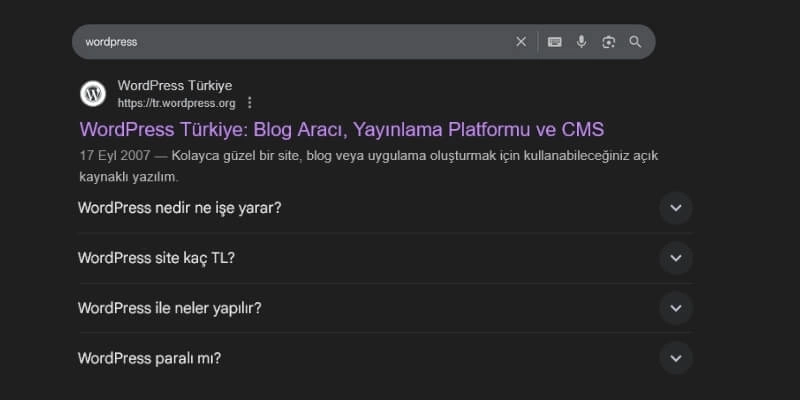Start voice search with the microphone icon
This screenshot has width=800, height=400.
(x=581, y=42)
